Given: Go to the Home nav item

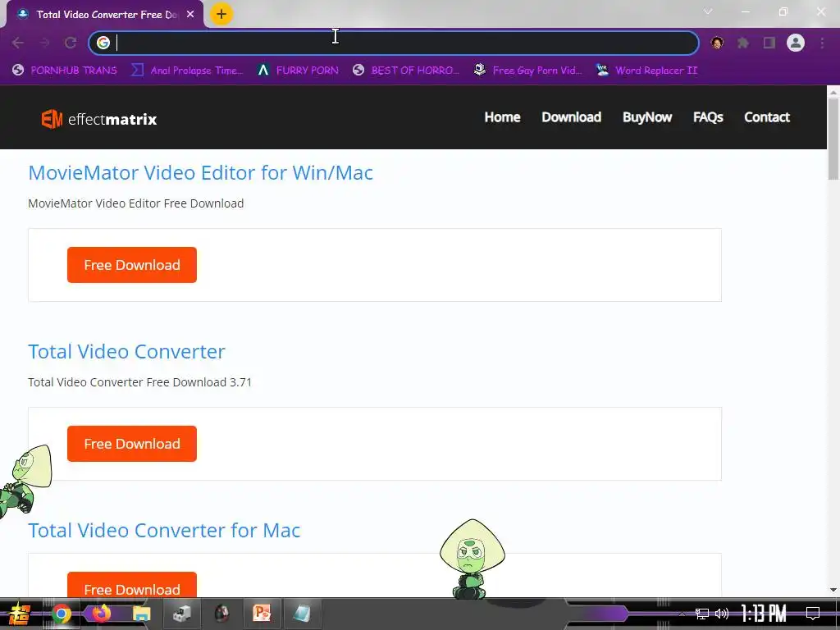Looking at the screenshot, I should [503, 117].
